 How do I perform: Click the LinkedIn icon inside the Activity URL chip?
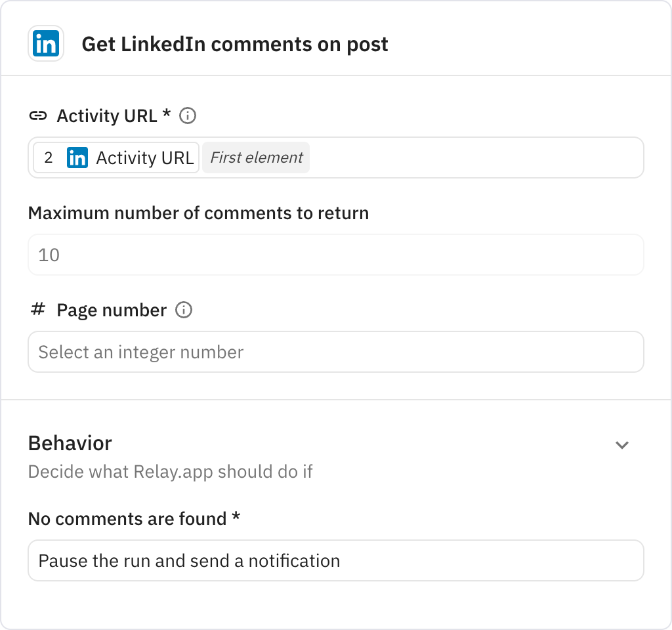pos(79,157)
